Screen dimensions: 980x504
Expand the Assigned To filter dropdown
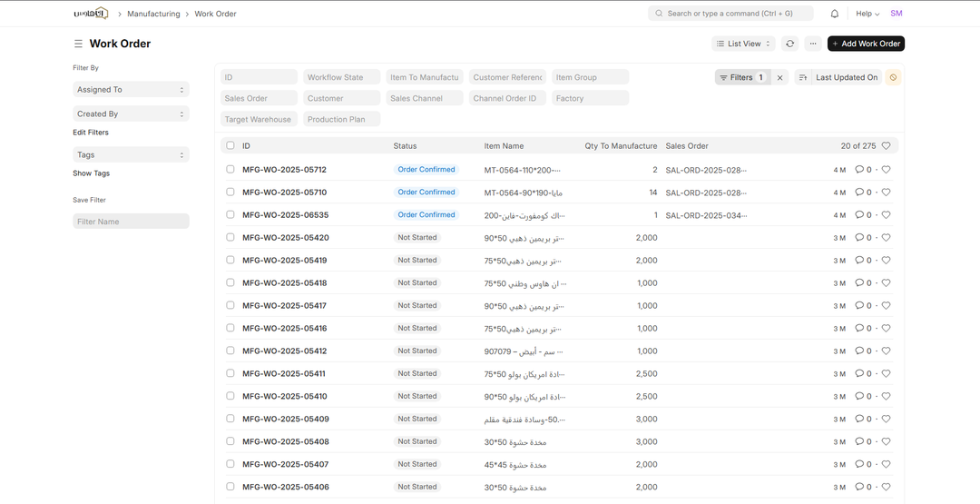(x=131, y=90)
